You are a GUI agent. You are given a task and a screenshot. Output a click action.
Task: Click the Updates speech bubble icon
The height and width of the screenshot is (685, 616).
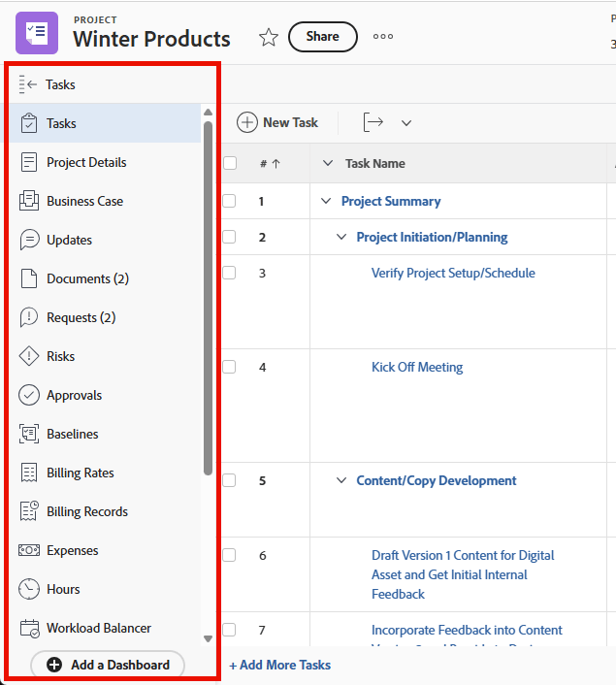(29, 240)
